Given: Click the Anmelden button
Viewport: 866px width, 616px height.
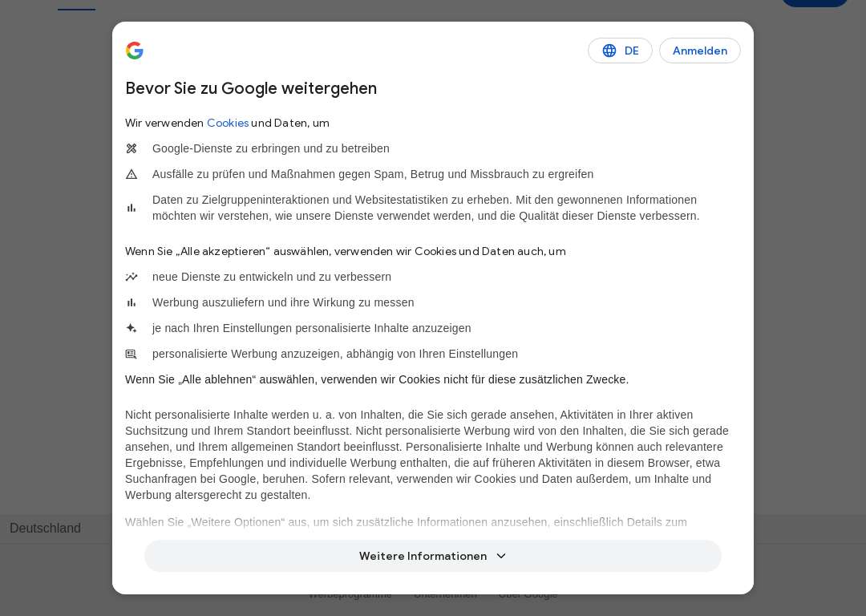Looking at the screenshot, I should click(700, 51).
